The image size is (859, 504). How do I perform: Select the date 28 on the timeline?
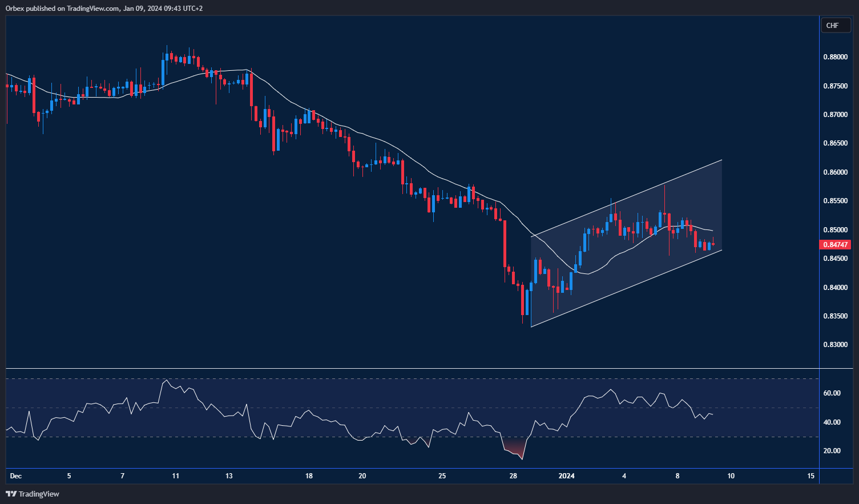[513, 475]
